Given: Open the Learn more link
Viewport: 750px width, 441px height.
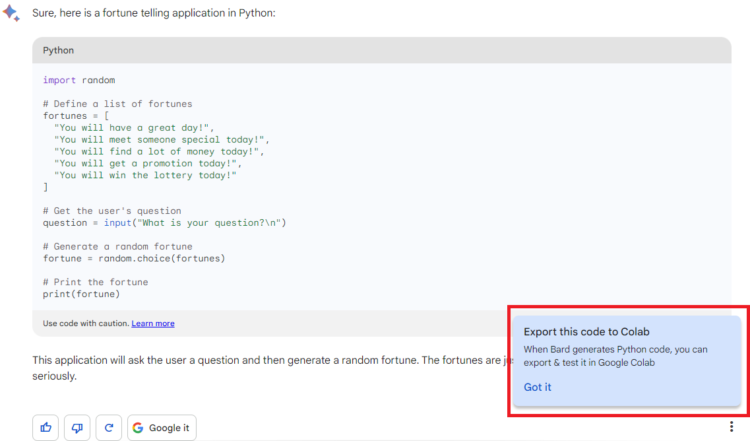Looking at the screenshot, I should click(153, 323).
